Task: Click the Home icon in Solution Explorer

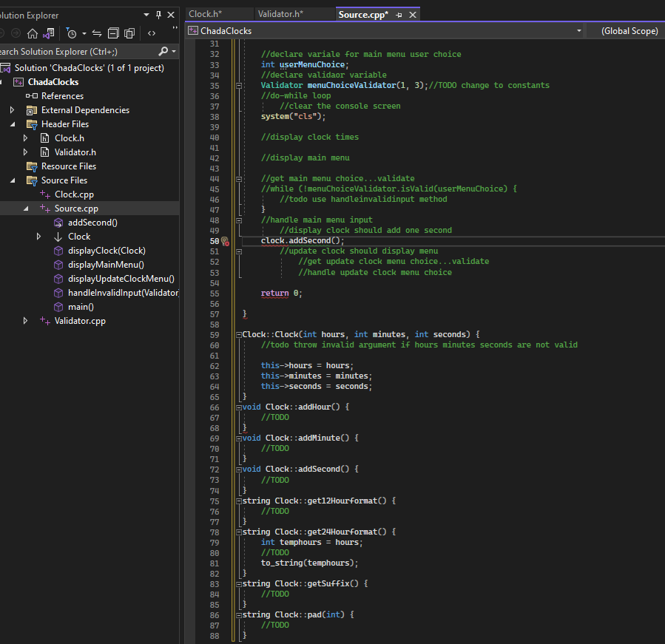Action: pos(32,33)
